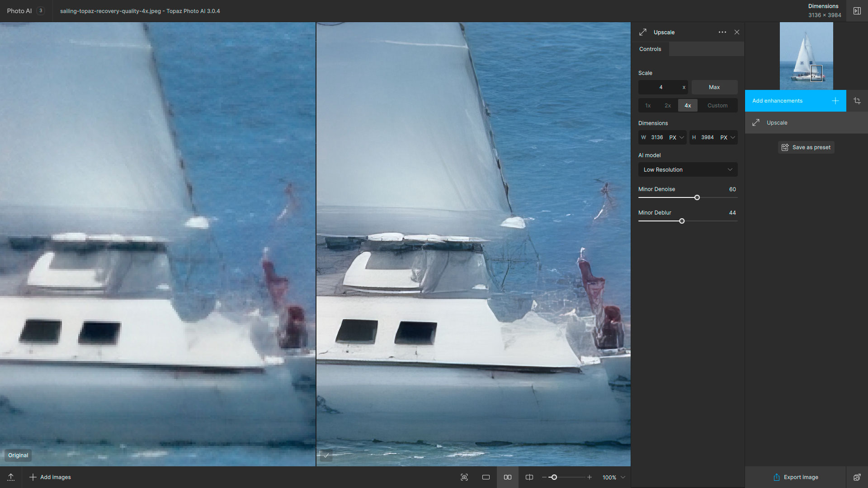Image resolution: width=868 pixels, height=488 pixels.
Task: Select the Controls tab
Action: [650, 49]
